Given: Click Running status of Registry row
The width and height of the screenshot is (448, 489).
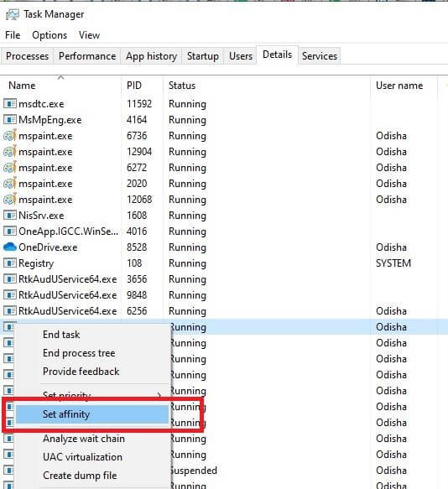Looking at the screenshot, I should tap(187, 263).
